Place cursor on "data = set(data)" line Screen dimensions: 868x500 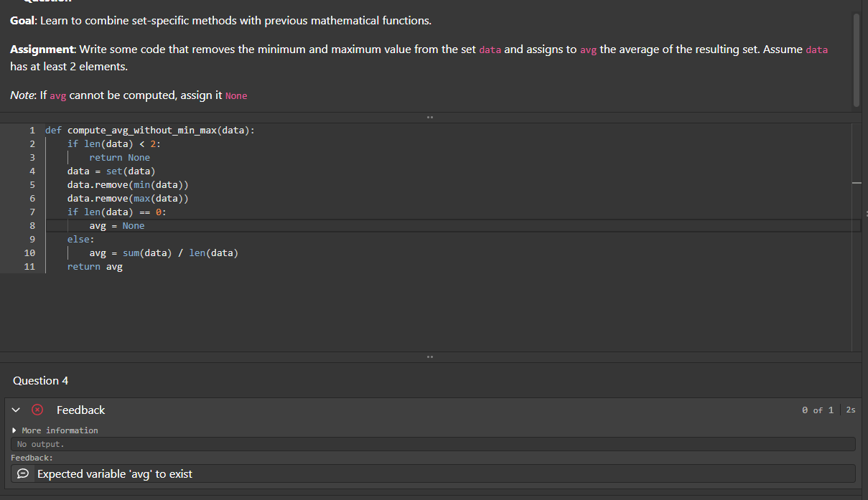[x=111, y=171]
